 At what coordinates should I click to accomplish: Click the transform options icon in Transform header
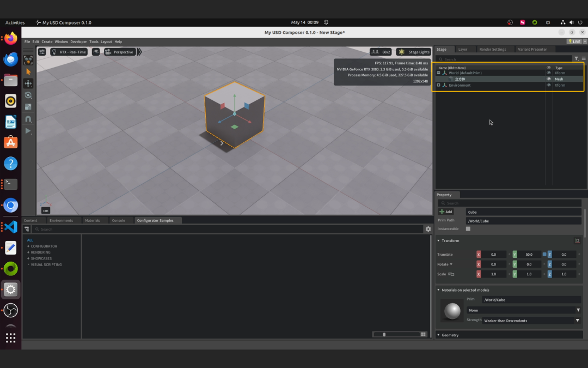(577, 241)
